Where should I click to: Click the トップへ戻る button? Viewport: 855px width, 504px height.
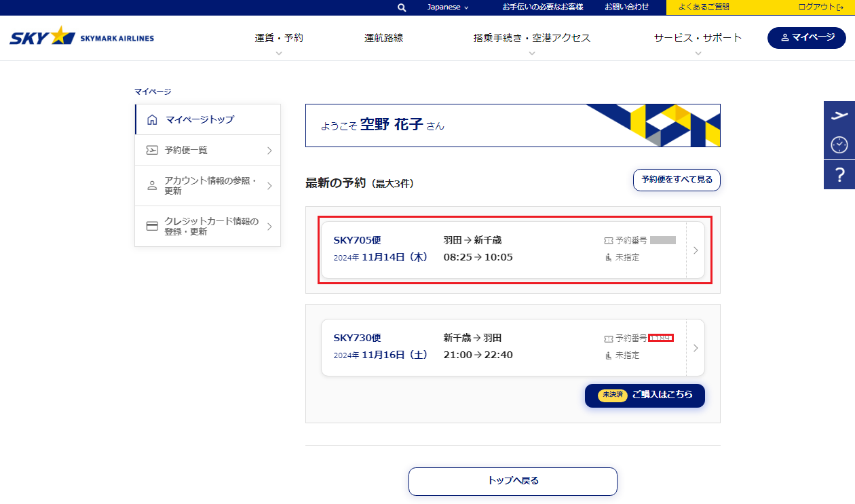click(x=512, y=481)
